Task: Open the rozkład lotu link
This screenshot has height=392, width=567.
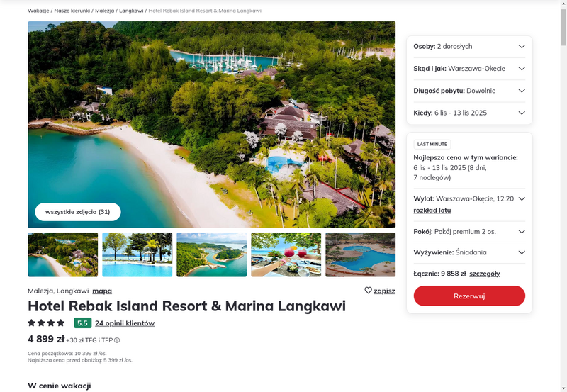Action: click(x=432, y=210)
